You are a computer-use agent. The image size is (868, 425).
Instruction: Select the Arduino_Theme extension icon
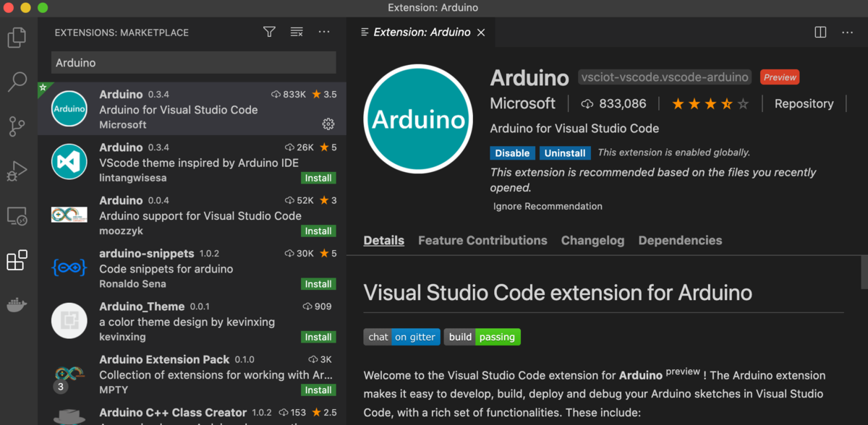click(x=69, y=320)
